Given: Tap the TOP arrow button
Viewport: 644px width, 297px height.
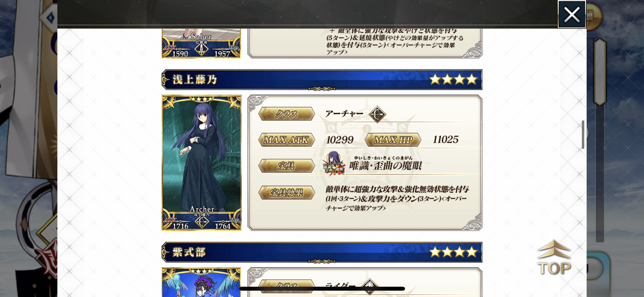Looking at the screenshot, I should pos(554,258).
